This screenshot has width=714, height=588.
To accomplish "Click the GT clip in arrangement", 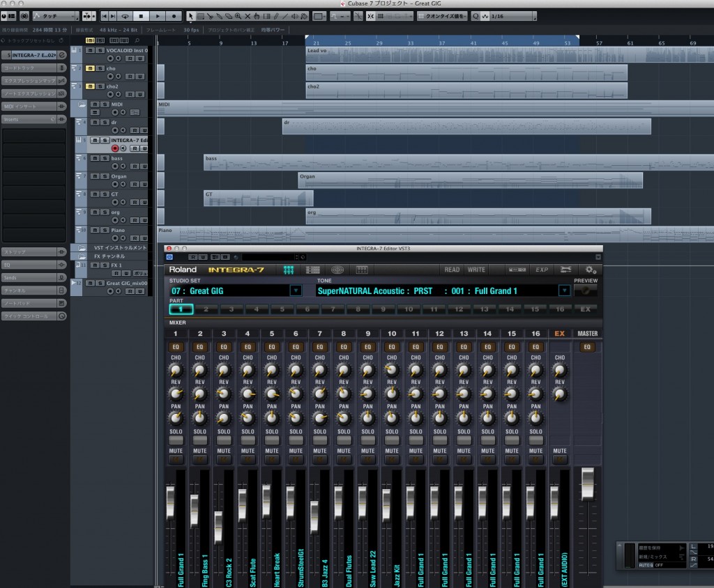I will pyautogui.click(x=258, y=199).
